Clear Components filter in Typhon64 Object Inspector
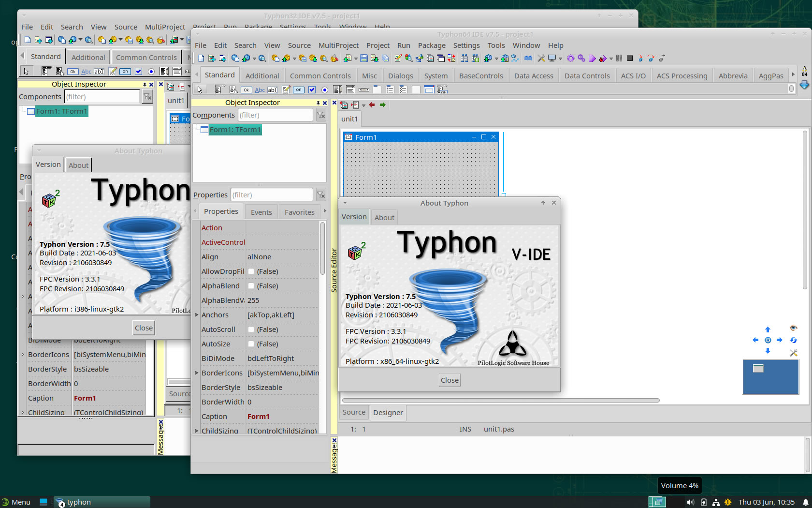The height and width of the screenshot is (508, 812). (x=321, y=115)
